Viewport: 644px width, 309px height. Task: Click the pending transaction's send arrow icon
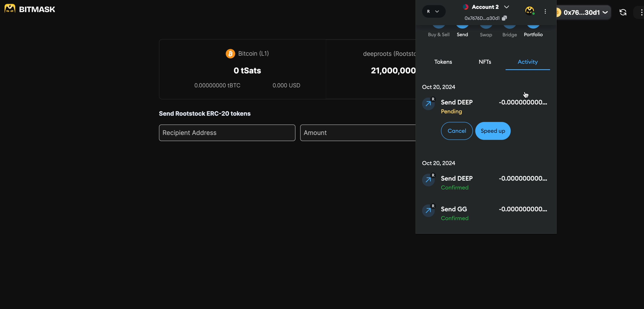[428, 104]
